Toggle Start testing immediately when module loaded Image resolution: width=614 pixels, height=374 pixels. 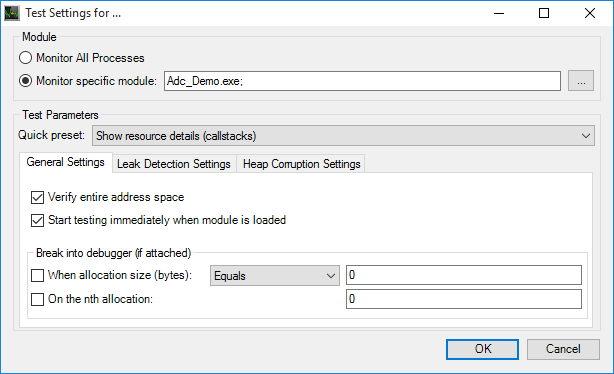pos(38,220)
